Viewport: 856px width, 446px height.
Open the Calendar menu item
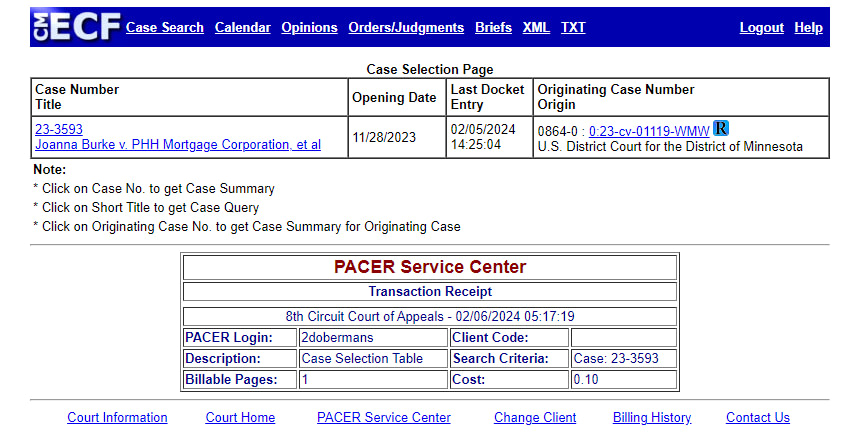tap(243, 28)
